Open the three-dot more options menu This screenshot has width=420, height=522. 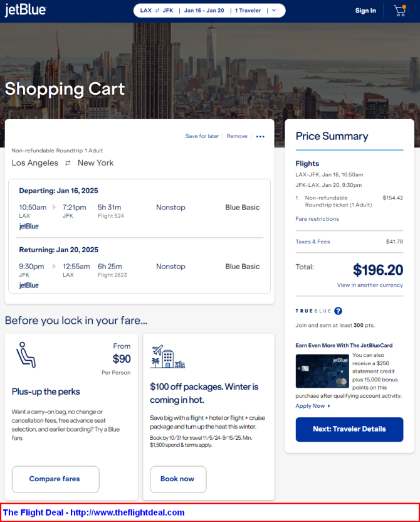click(260, 137)
